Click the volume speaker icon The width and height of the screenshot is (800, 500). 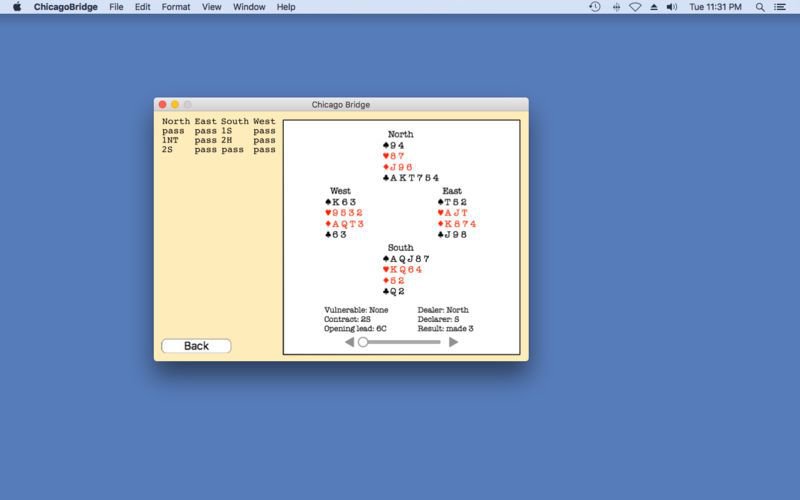(671, 7)
